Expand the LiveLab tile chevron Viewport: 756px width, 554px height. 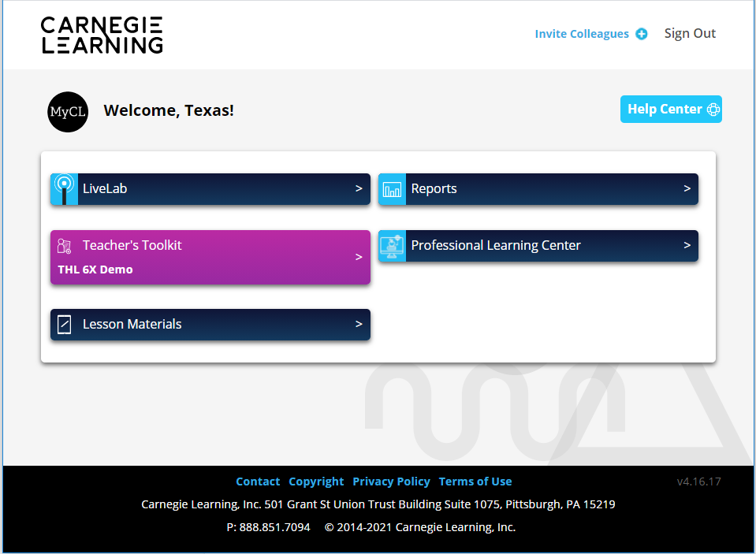(359, 189)
